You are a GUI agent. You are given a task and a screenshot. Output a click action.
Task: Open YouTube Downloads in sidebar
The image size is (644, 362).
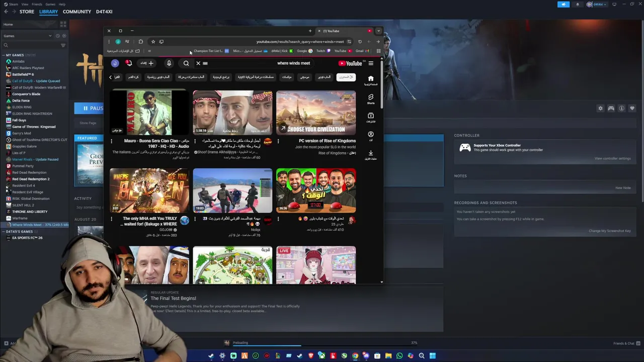click(371, 155)
